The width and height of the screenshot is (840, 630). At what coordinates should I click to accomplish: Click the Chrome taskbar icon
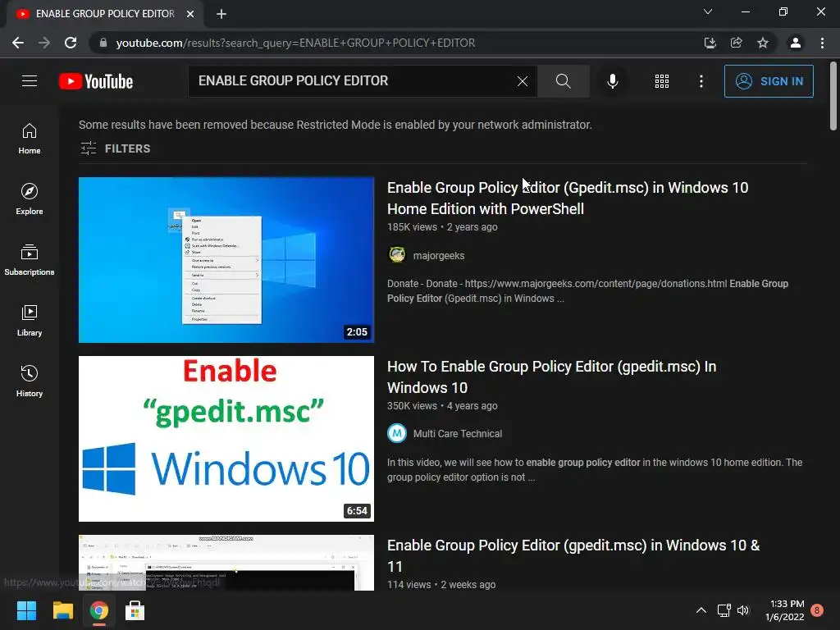(x=98, y=610)
